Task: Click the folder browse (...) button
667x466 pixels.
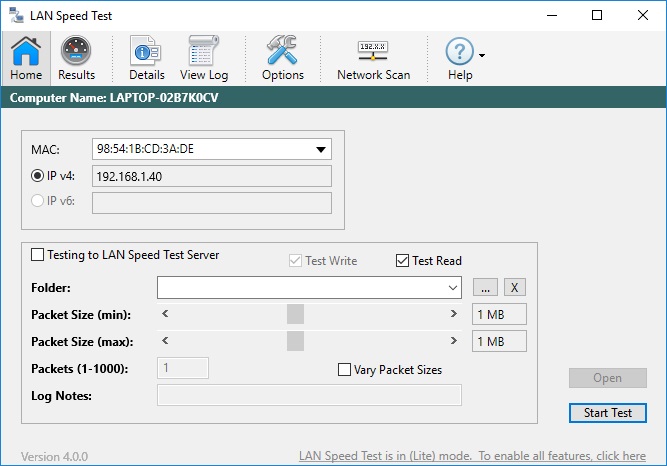Action: click(x=485, y=287)
